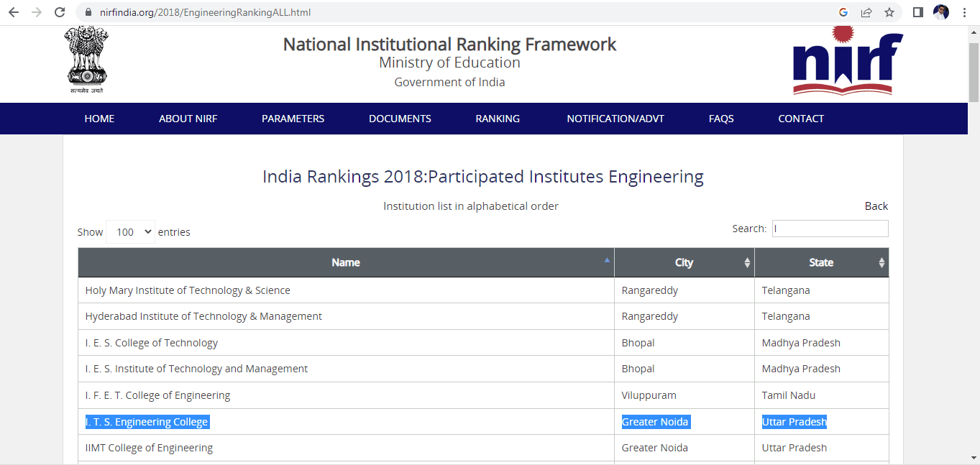Click I. E. S. Institute of Technology and Management

pos(196,369)
